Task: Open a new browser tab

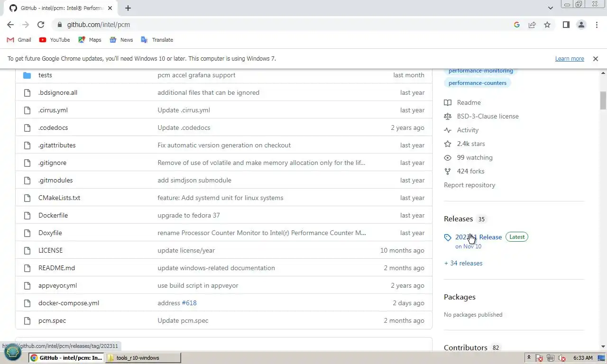Action: pyautogui.click(x=128, y=8)
